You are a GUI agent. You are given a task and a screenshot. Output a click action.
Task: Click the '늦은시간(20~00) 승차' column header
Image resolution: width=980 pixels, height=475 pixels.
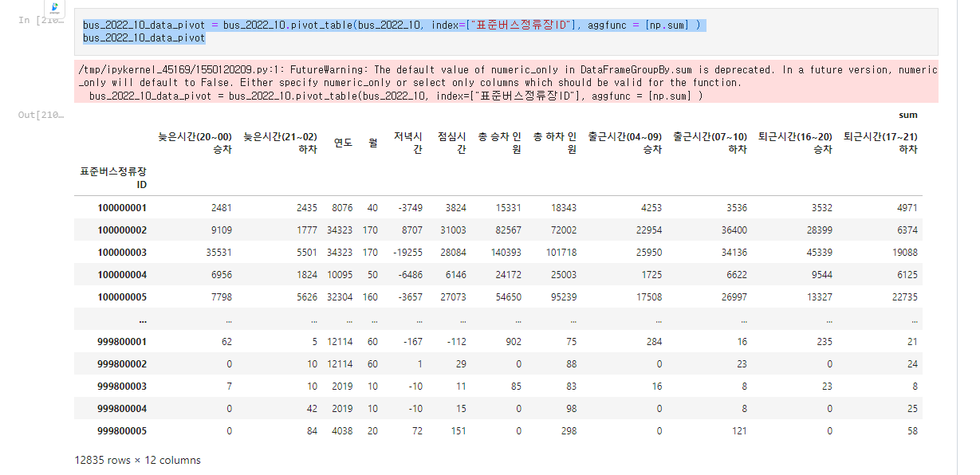point(195,143)
